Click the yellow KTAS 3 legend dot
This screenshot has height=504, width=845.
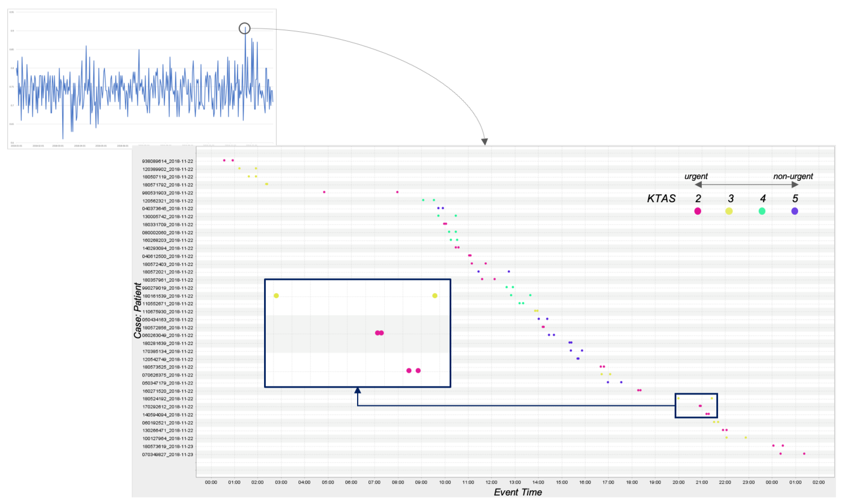[729, 211]
